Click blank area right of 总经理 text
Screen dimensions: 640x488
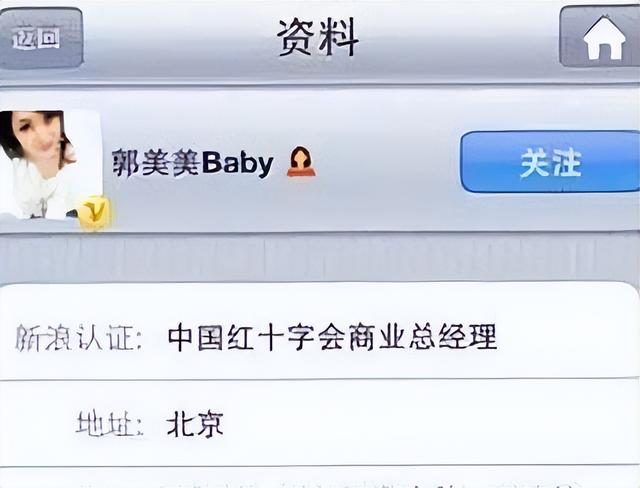click(x=567, y=337)
